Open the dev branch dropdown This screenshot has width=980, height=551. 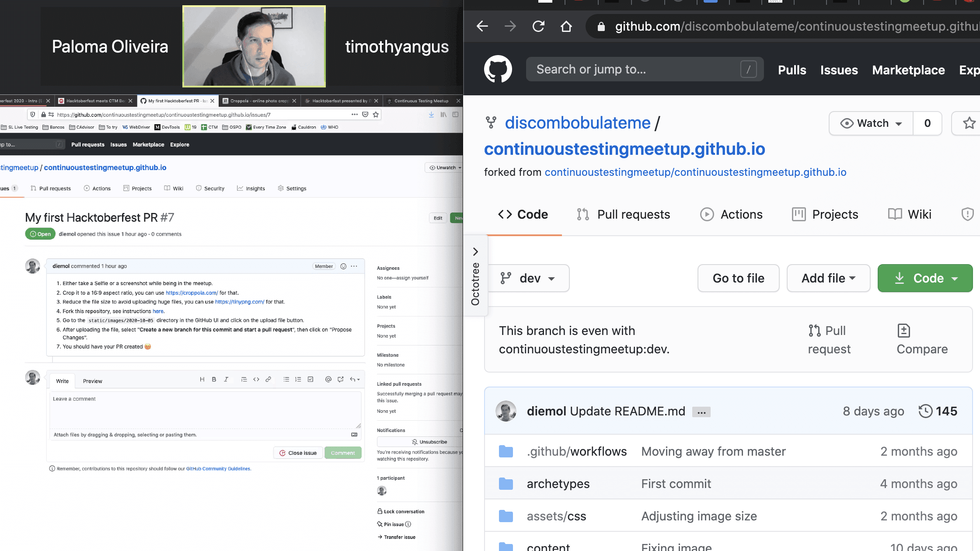pyautogui.click(x=528, y=278)
